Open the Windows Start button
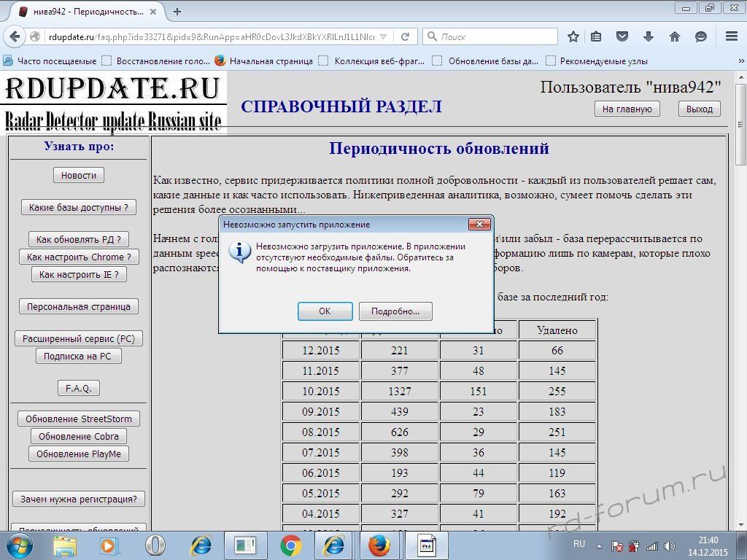Screen dimensions: 747x560 [20, 545]
